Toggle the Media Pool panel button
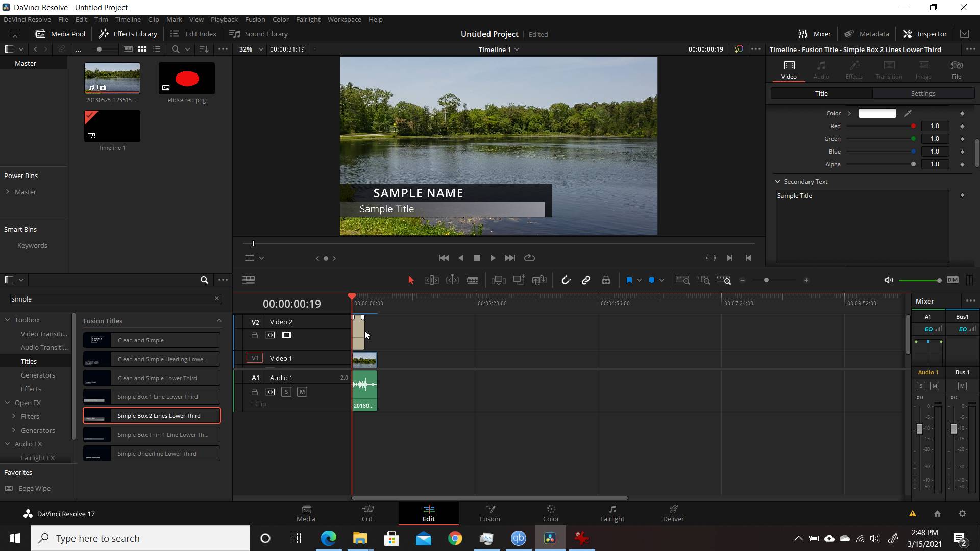The width and height of the screenshot is (980, 551). (60, 34)
